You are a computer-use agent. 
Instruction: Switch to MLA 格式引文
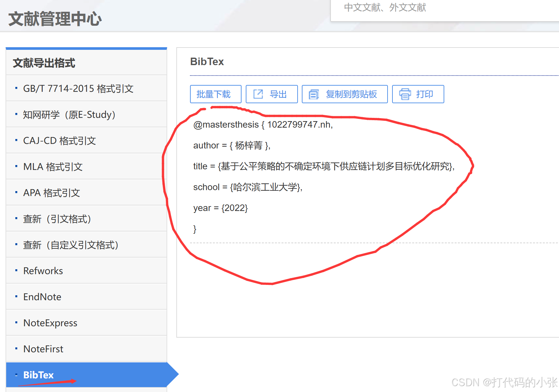(86, 166)
